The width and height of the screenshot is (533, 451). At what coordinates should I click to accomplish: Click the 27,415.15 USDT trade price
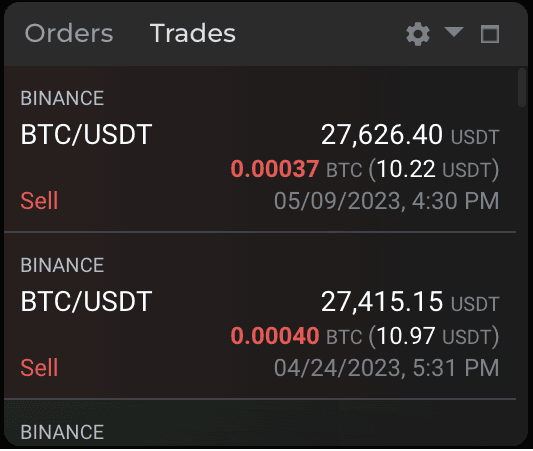410,301
